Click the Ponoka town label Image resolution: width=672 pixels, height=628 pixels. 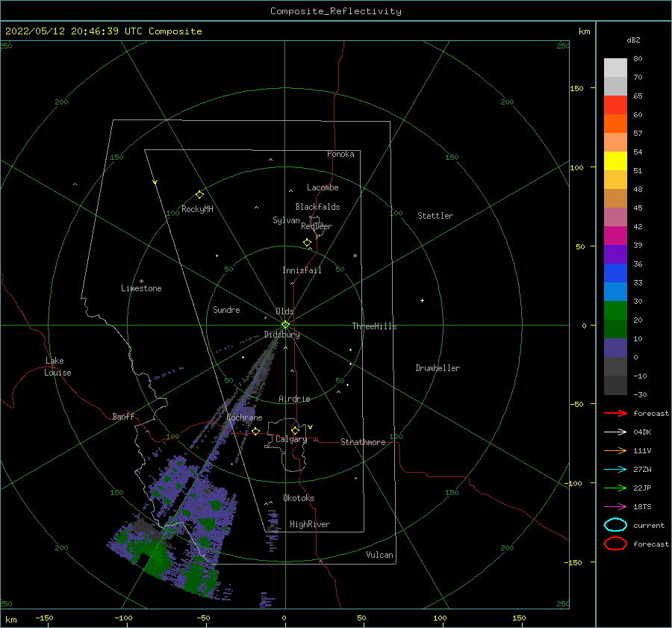click(340, 154)
